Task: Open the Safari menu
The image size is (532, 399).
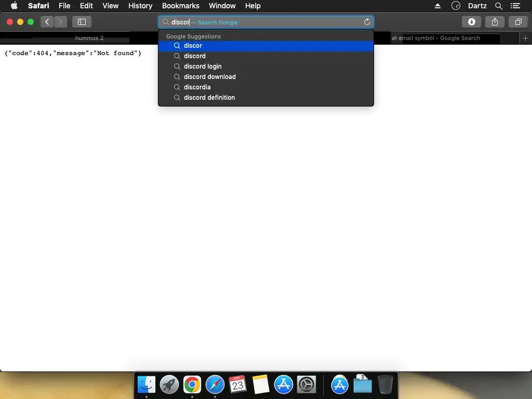Action: click(x=38, y=6)
